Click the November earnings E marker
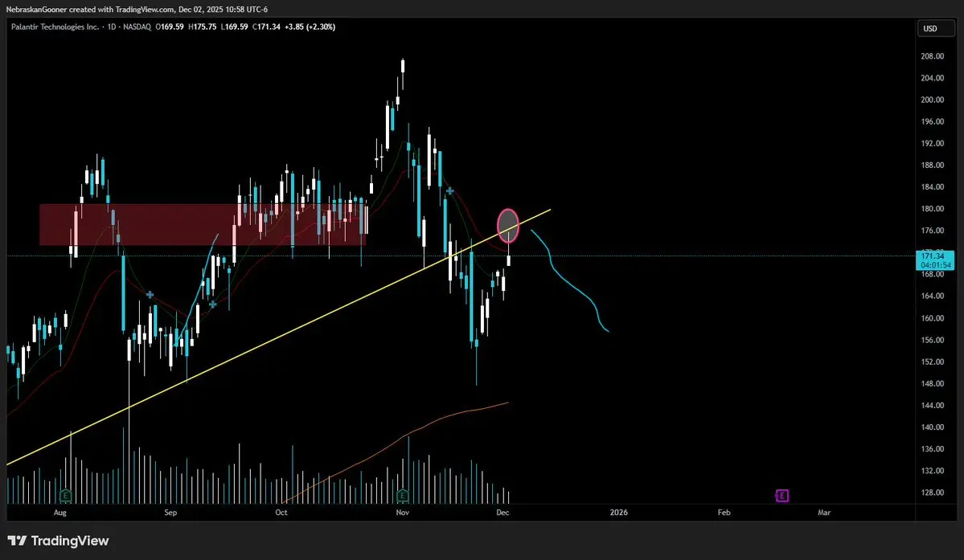The height and width of the screenshot is (560, 964). click(x=402, y=496)
